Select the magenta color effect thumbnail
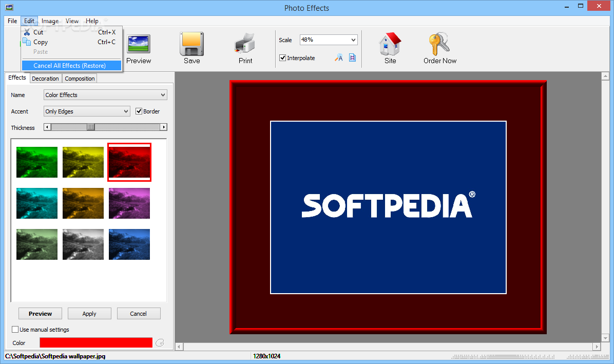The image size is (614, 364). tap(129, 203)
